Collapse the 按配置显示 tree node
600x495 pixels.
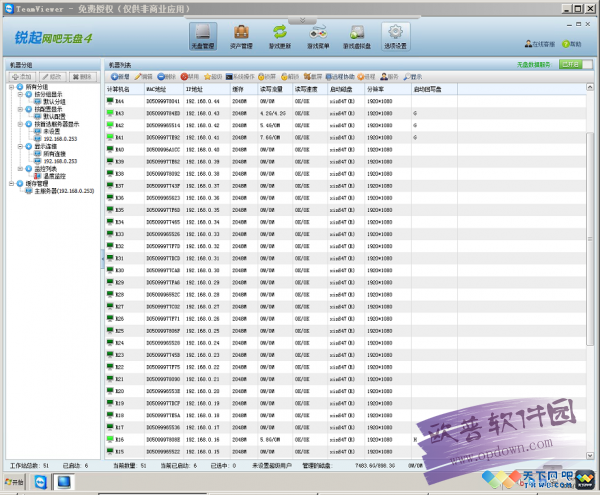point(20,109)
